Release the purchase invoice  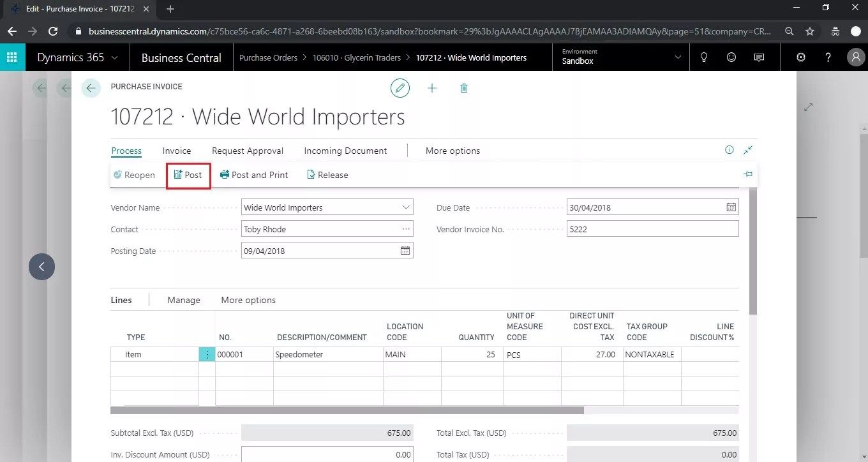(327, 175)
